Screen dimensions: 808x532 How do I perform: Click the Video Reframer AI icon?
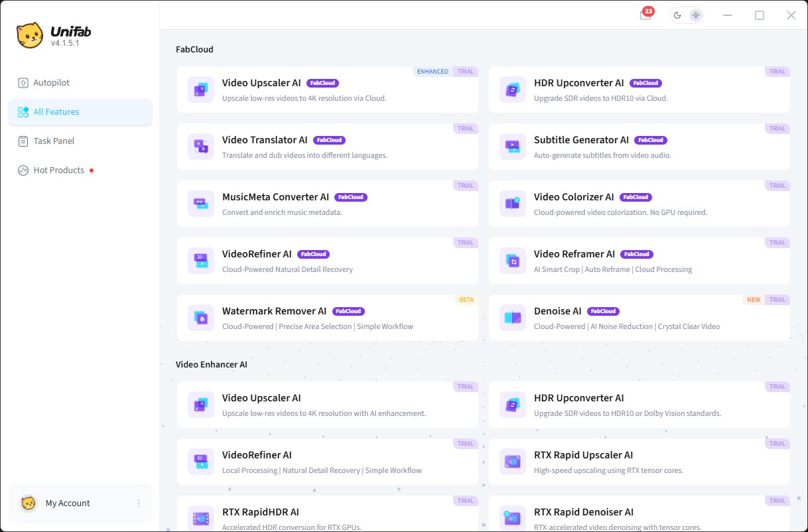click(512, 261)
